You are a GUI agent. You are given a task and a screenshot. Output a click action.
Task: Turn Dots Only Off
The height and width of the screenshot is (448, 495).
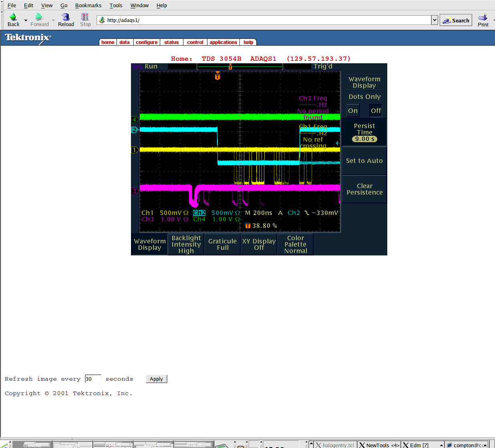[x=376, y=111]
